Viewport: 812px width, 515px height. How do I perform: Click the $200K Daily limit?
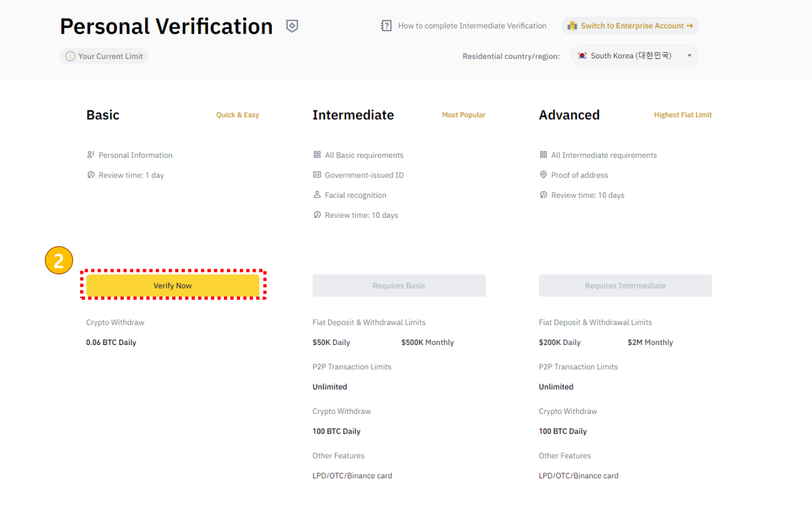coord(560,343)
